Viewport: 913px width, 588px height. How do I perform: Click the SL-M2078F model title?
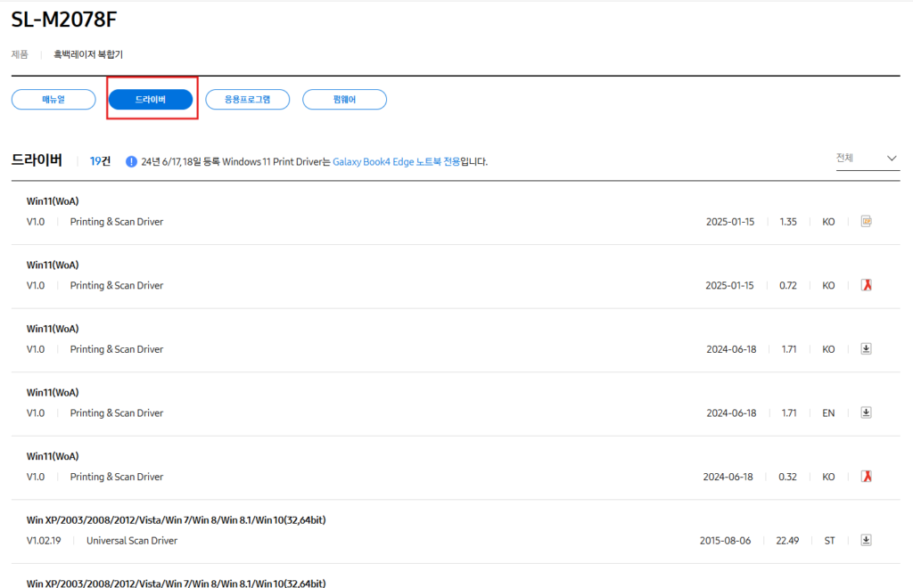click(64, 20)
